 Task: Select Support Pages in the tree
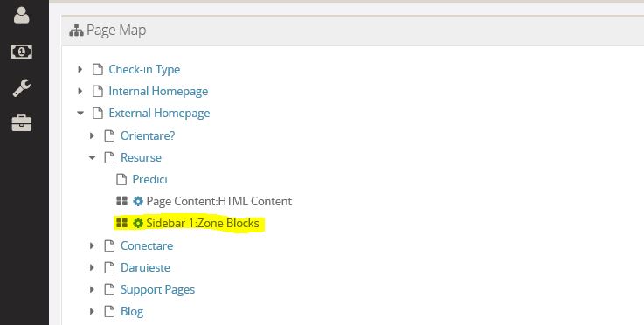157,290
